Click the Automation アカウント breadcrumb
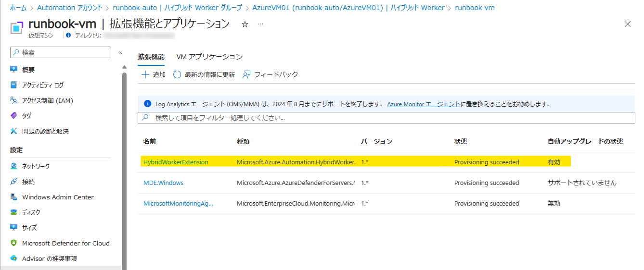The image size is (644, 270). click(x=70, y=8)
